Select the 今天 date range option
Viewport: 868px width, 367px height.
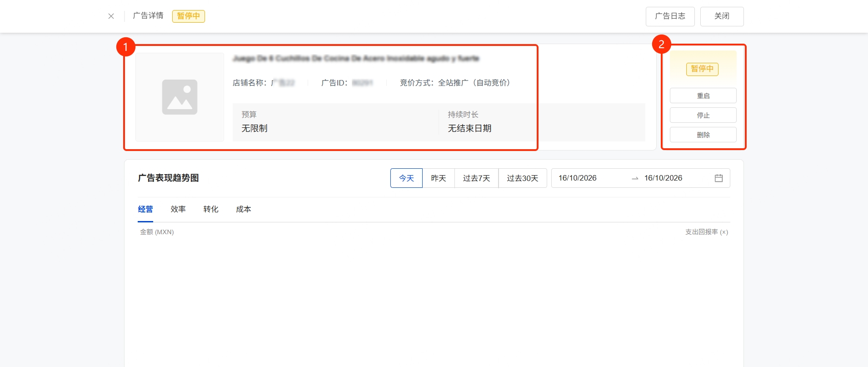point(406,178)
